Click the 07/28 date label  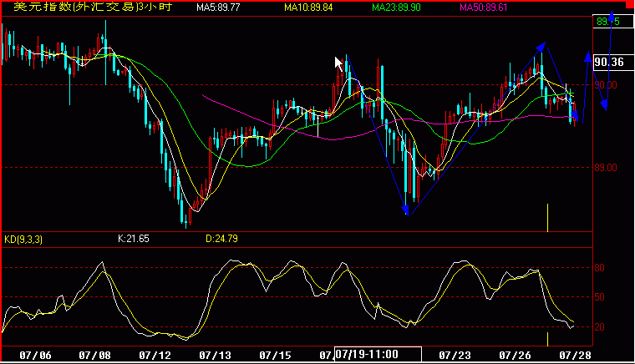(575, 356)
